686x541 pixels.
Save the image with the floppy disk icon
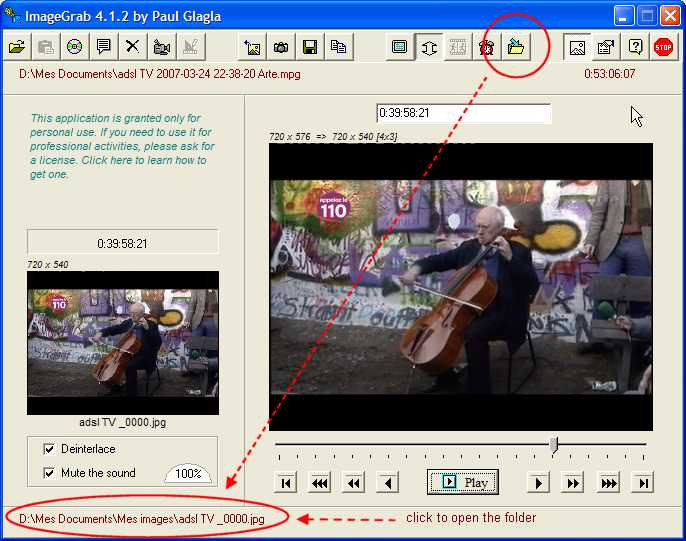tap(310, 46)
